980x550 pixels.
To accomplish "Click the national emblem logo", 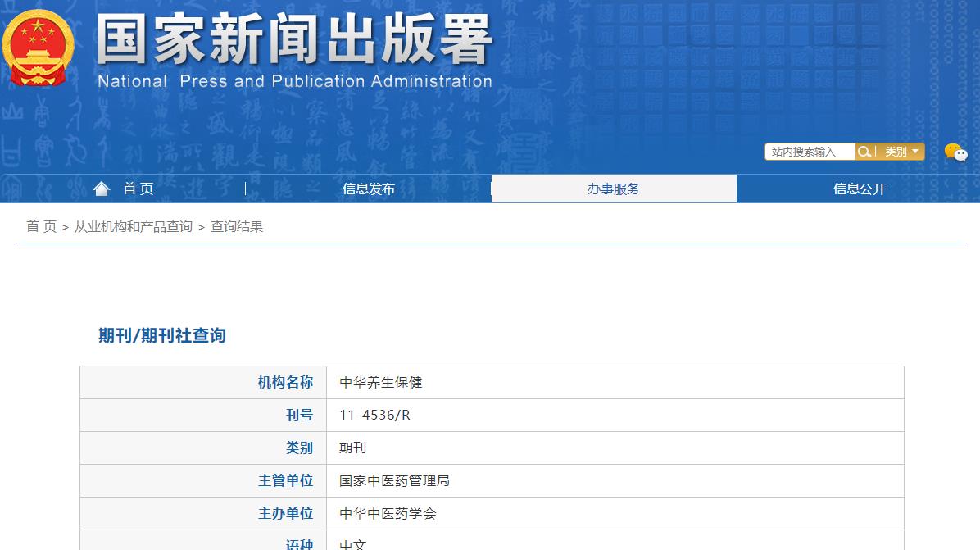I will tap(38, 48).
